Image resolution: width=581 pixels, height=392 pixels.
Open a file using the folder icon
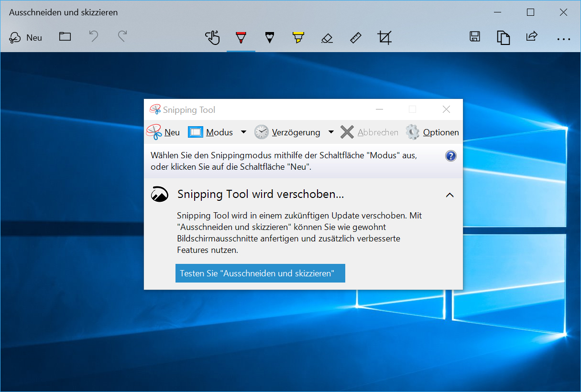(65, 37)
